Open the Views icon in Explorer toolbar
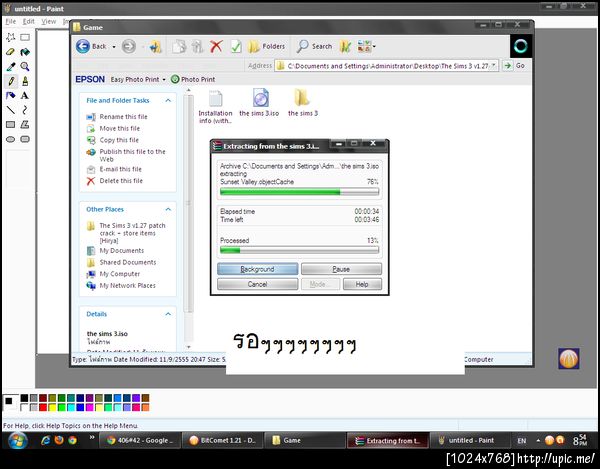The width and height of the screenshot is (600, 469). 364,46
